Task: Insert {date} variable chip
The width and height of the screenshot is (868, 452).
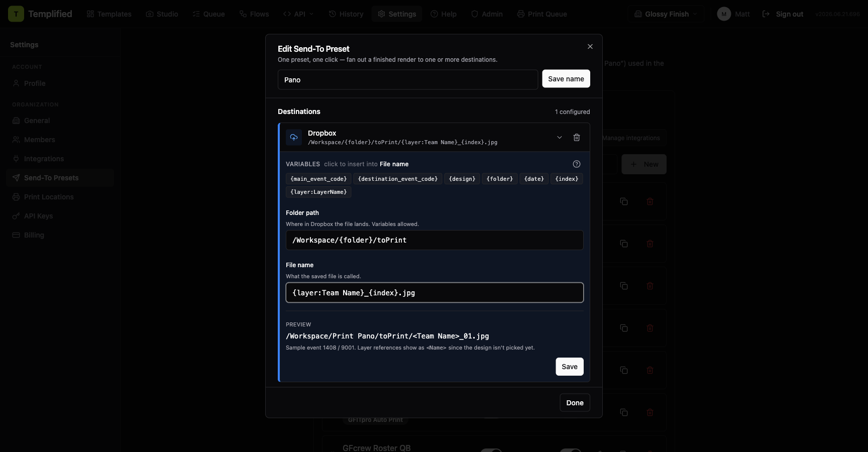Action: 534,179
